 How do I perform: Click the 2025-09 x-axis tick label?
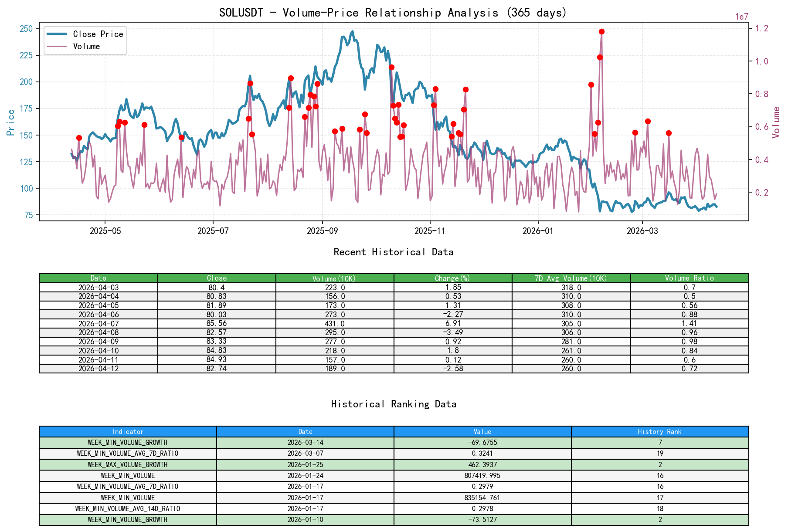point(322,231)
